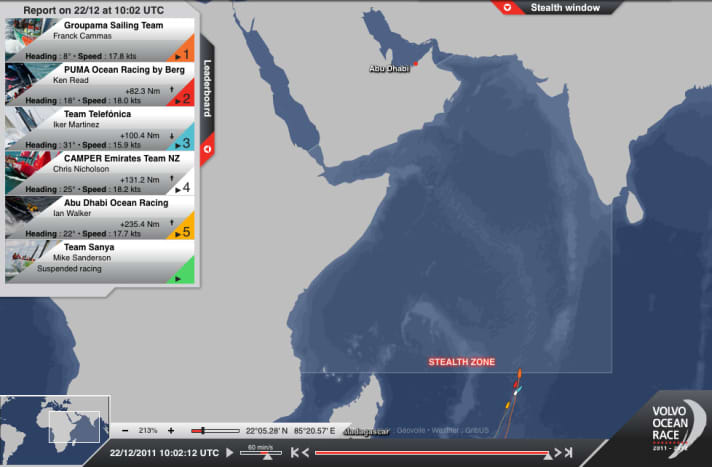Click Abu Dhabi's yellow rank 5 badge

[183, 230]
